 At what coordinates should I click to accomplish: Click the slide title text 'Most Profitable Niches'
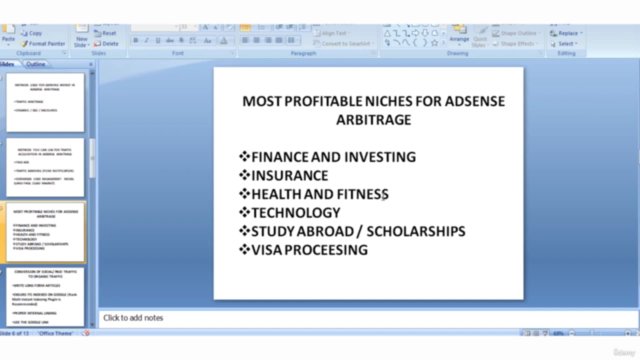pyautogui.click(x=373, y=110)
